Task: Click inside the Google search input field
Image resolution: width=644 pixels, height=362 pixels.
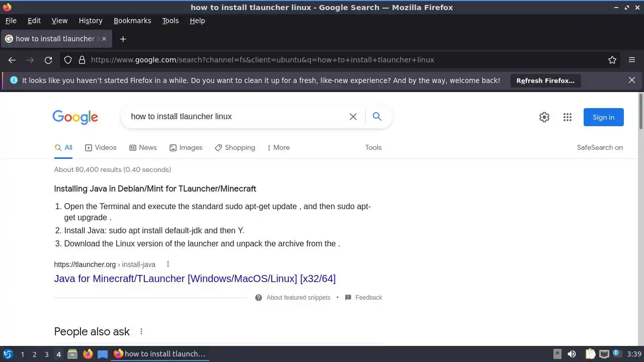Action: pos(236,117)
